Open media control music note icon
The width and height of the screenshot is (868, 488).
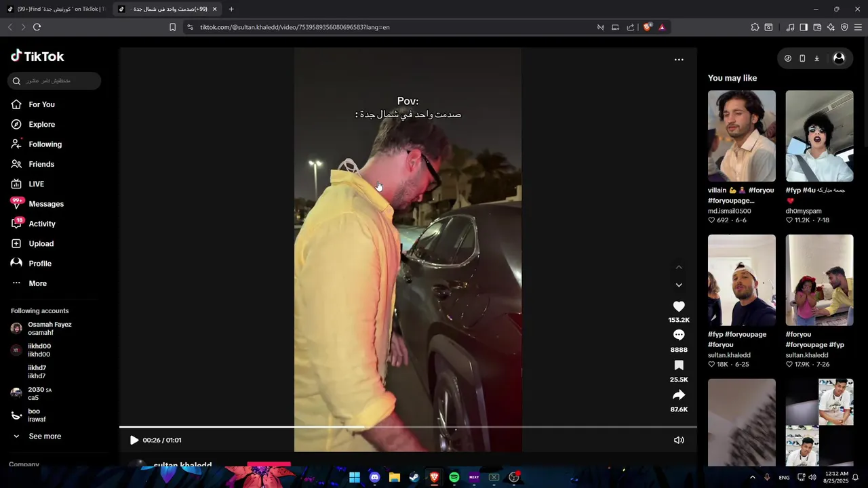[x=790, y=27]
